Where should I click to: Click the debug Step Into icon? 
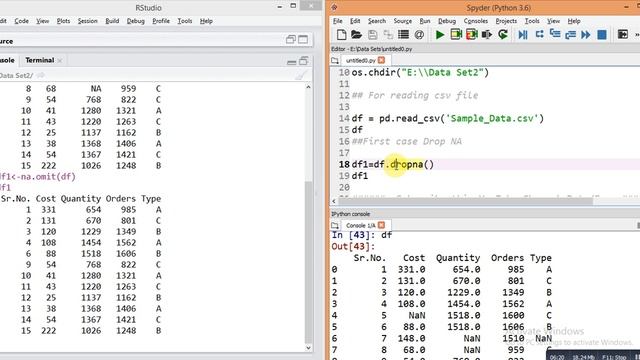(x=555, y=35)
